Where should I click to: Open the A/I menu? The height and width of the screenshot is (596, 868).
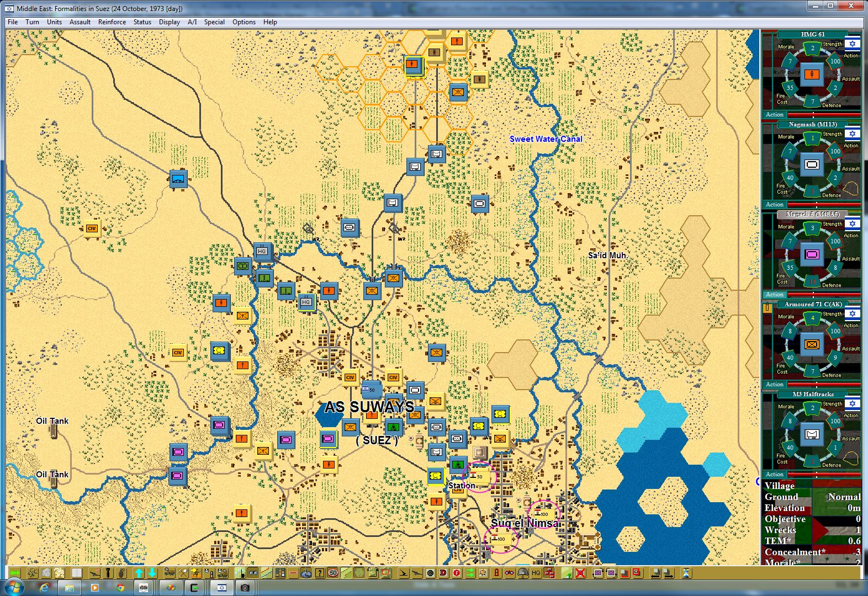(192, 22)
